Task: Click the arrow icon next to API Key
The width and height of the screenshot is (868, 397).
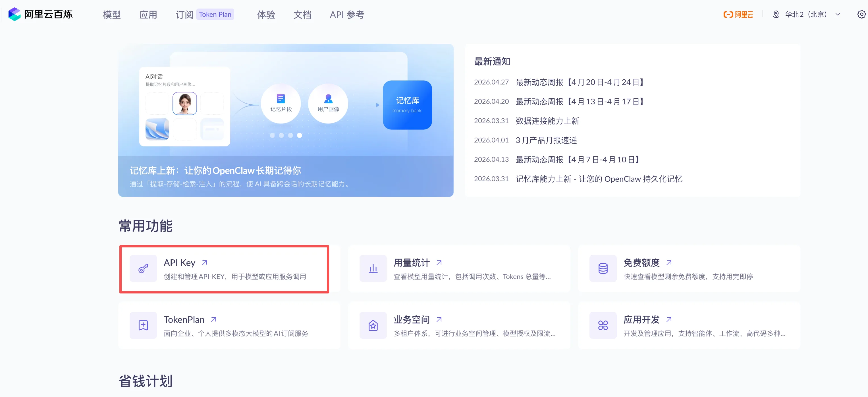Action: (205, 262)
